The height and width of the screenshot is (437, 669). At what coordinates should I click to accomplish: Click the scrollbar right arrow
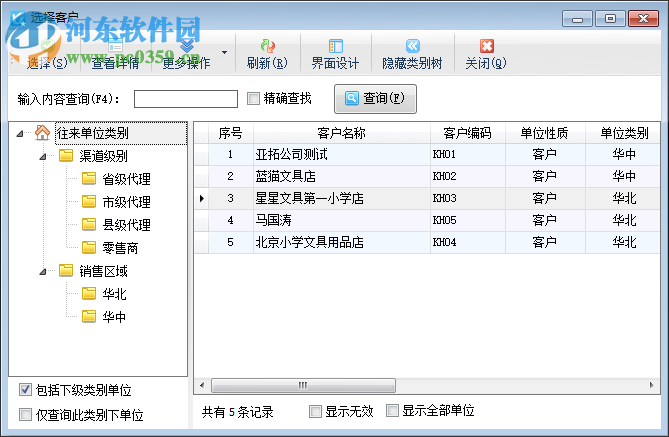coord(652,385)
